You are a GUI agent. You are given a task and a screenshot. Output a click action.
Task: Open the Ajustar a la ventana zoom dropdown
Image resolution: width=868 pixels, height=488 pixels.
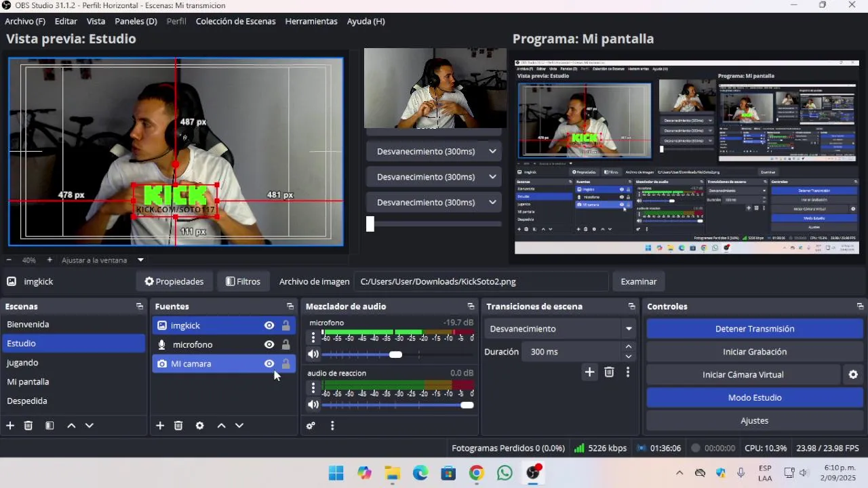pos(140,260)
